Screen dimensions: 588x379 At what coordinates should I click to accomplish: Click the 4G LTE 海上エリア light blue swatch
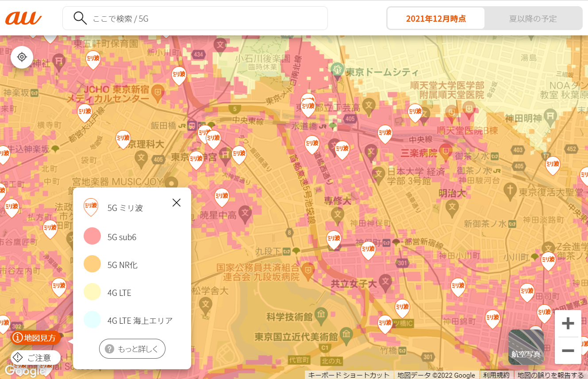click(92, 320)
